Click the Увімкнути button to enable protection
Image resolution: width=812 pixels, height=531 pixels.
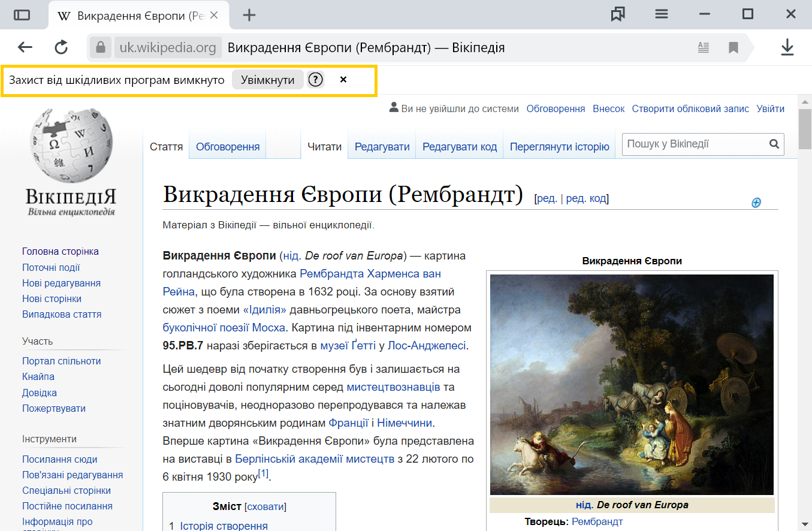click(268, 80)
